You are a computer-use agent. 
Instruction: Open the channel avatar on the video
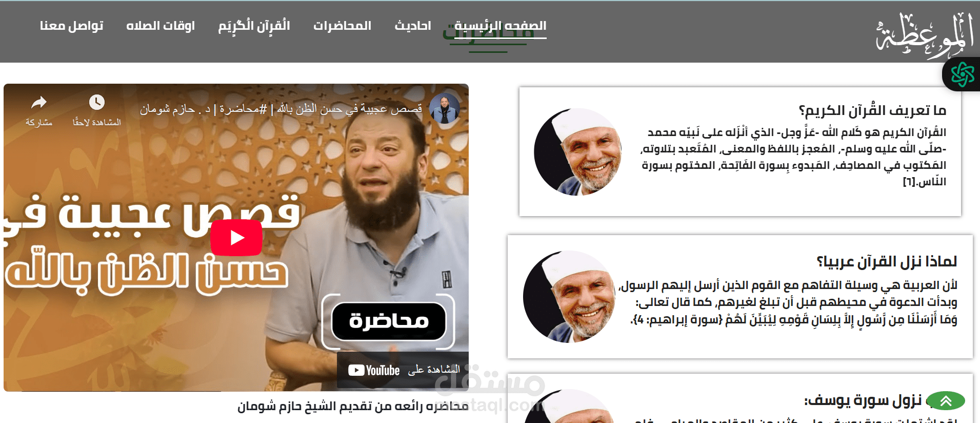point(444,108)
